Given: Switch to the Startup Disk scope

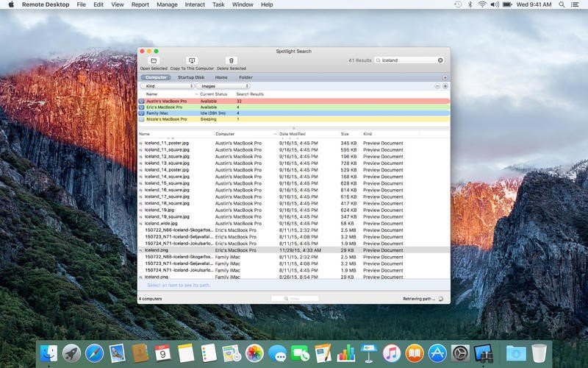Looking at the screenshot, I should coord(191,77).
